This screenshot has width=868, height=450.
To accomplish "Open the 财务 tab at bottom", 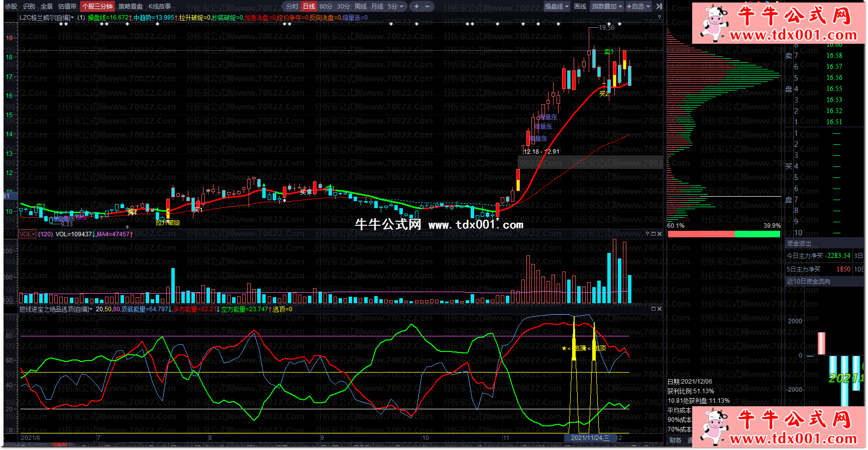I will click(675, 440).
